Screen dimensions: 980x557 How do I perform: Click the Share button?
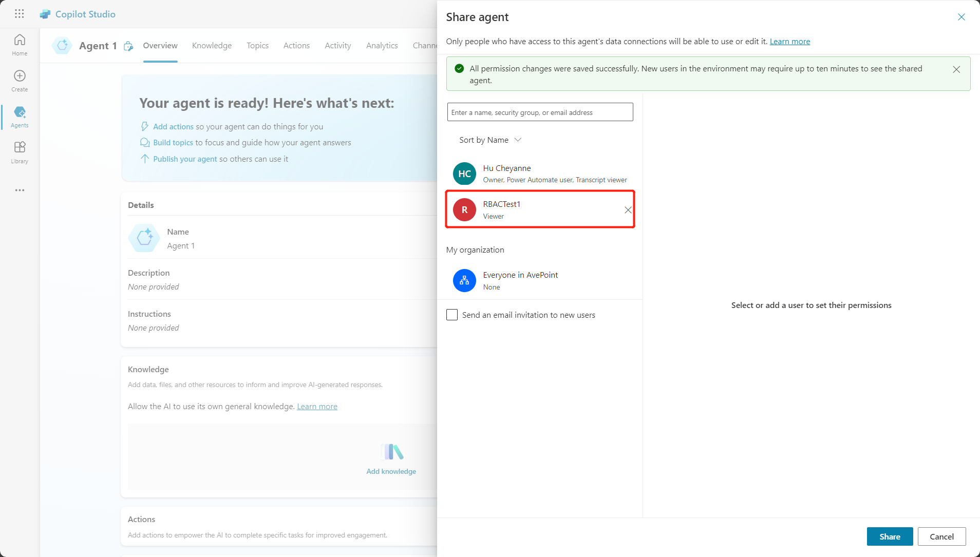pos(890,536)
